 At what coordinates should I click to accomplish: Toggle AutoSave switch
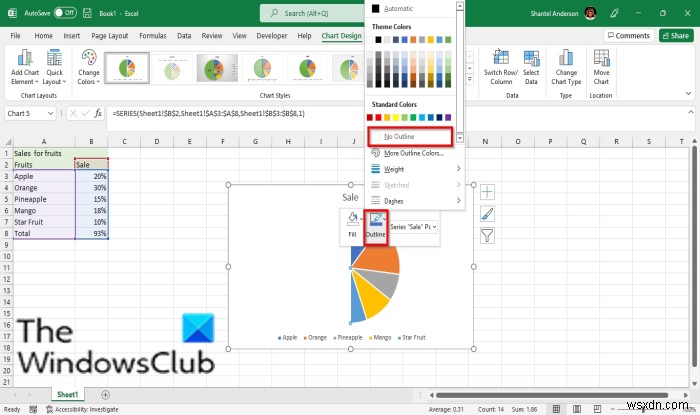65,13
